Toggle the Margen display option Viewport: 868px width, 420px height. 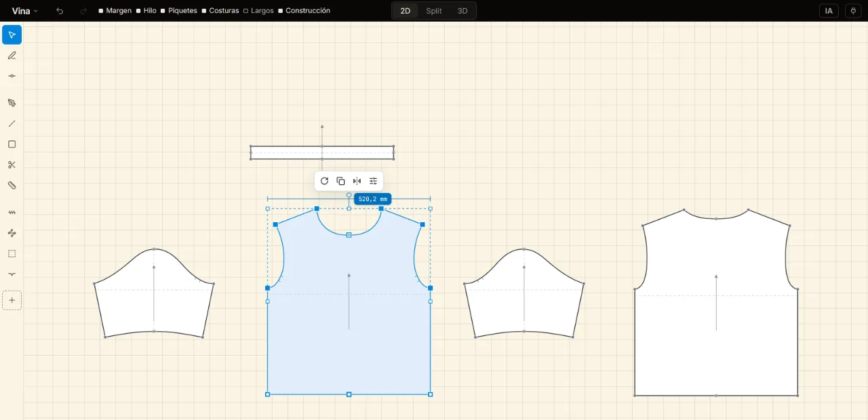click(115, 11)
